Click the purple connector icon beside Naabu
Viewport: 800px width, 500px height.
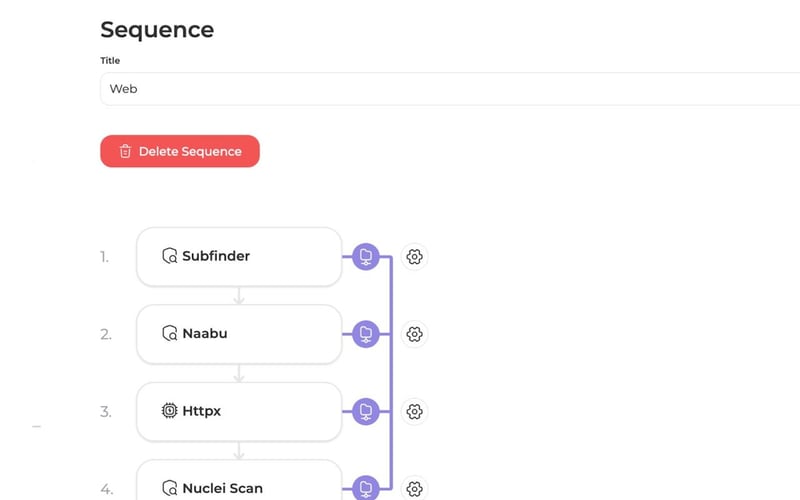[x=366, y=334]
